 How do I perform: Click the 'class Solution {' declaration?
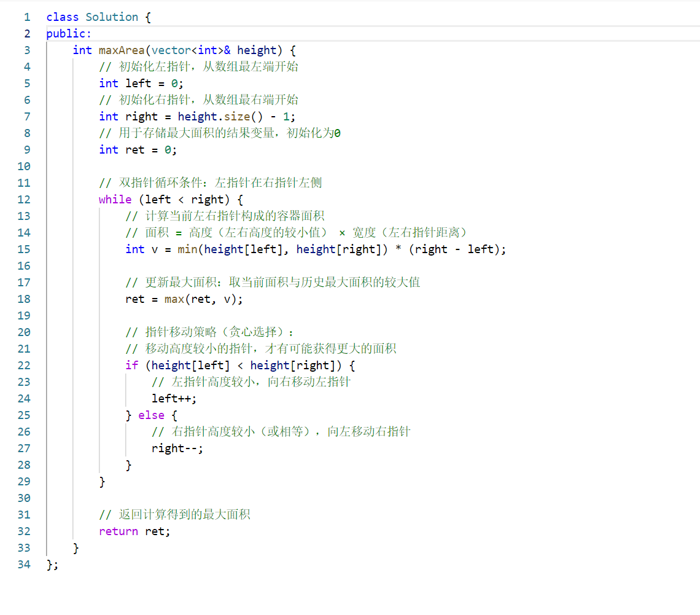click(x=99, y=17)
